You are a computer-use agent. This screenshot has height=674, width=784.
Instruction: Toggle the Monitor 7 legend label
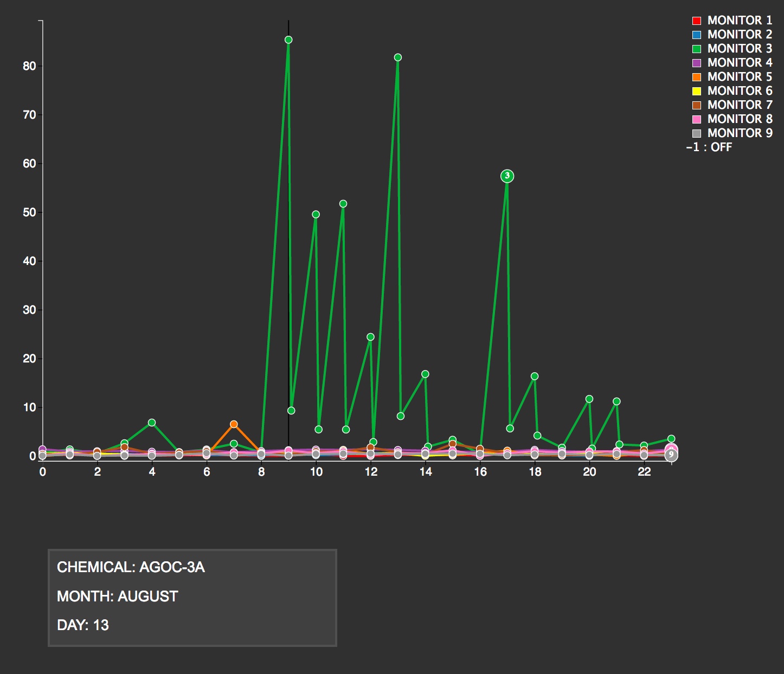coord(740,105)
